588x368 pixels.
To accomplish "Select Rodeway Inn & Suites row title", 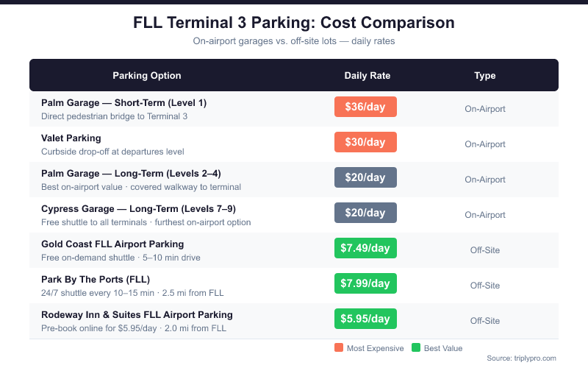I will [x=137, y=315].
